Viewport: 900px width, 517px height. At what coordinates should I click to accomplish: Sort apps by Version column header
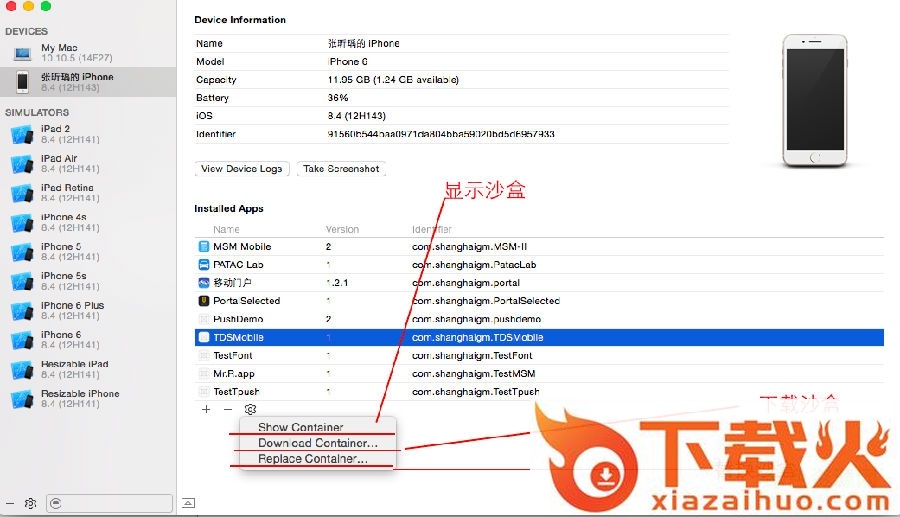[343, 230]
